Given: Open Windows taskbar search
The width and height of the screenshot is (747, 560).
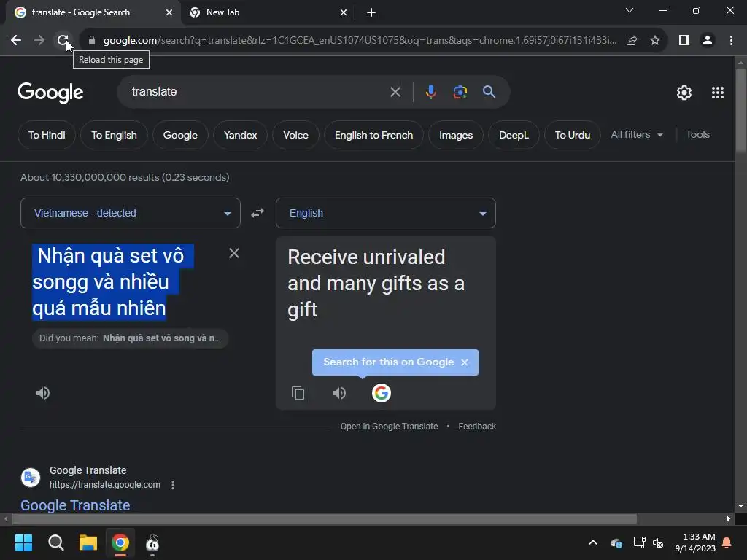Looking at the screenshot, I should (55, 542).
